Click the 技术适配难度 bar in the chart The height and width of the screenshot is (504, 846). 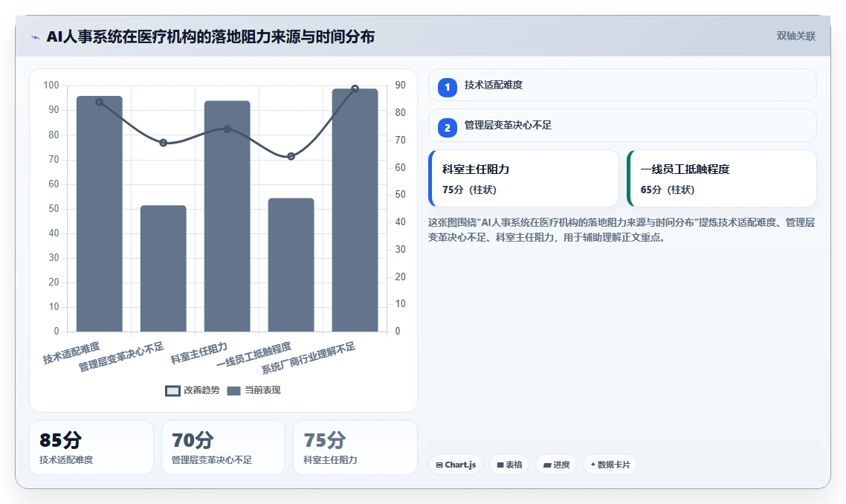(x=100, y=213)
